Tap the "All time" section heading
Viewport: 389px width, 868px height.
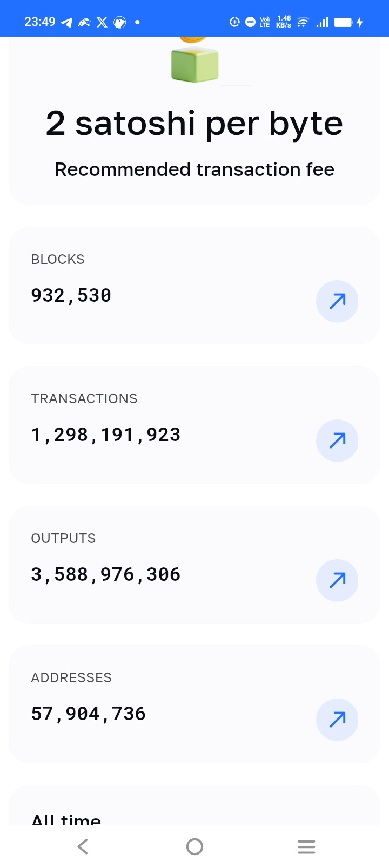click(66, 819)
